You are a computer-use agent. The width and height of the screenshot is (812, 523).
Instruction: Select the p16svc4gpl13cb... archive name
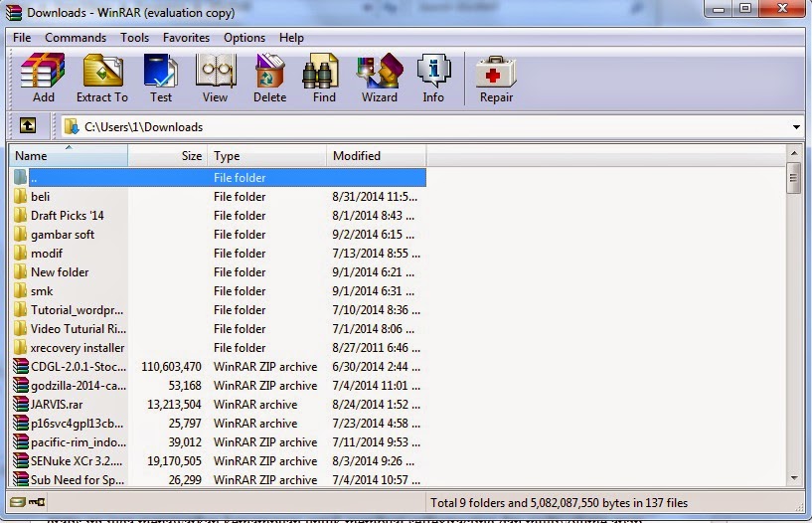pos(77,423)
